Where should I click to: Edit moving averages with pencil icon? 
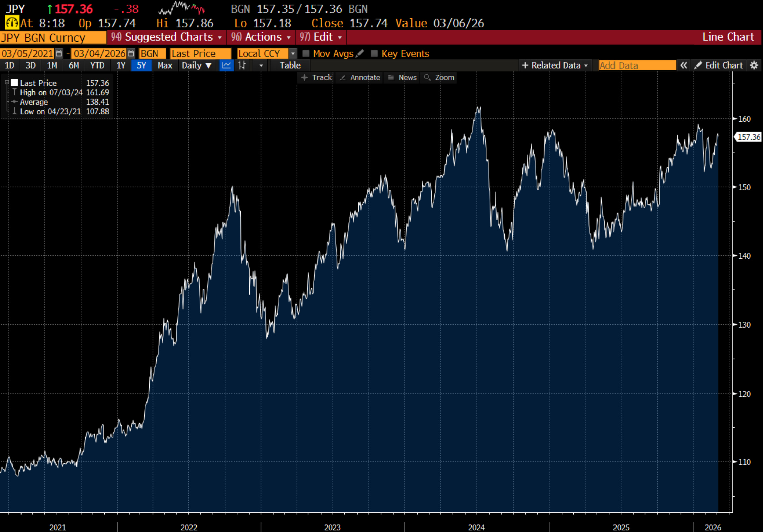point(360,53)
